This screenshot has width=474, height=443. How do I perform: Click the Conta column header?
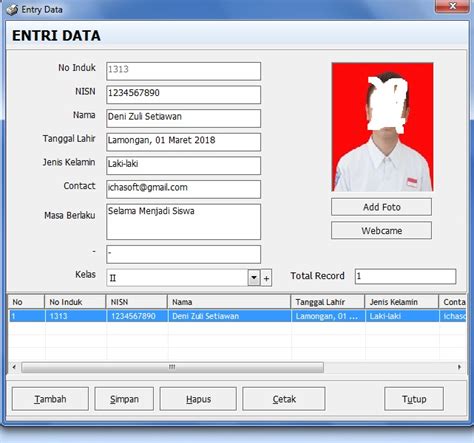[x=453, y=302]
